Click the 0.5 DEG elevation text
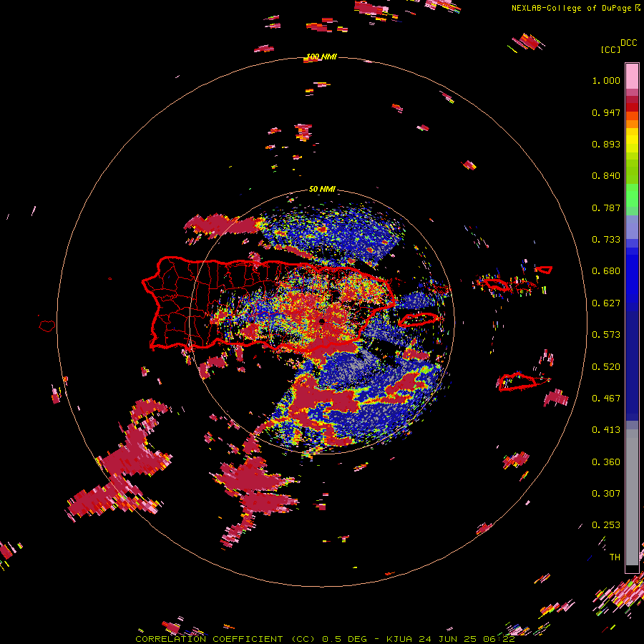Screen dimensions: 644x644 click(x=344, y=639)
